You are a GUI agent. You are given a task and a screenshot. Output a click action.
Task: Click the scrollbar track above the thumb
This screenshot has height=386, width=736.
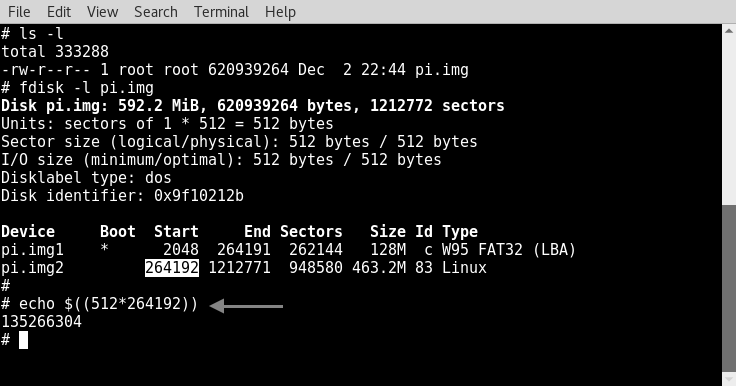(x=729, y=121)
